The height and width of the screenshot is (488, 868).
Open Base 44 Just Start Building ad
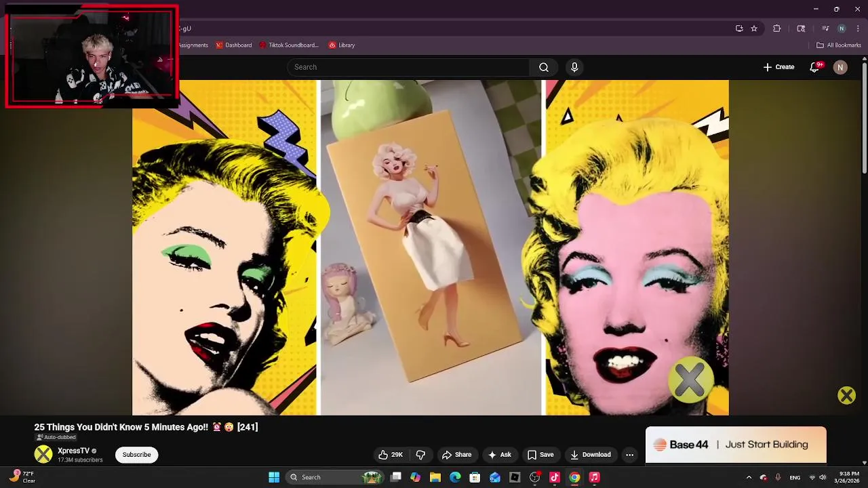(736, 445)
